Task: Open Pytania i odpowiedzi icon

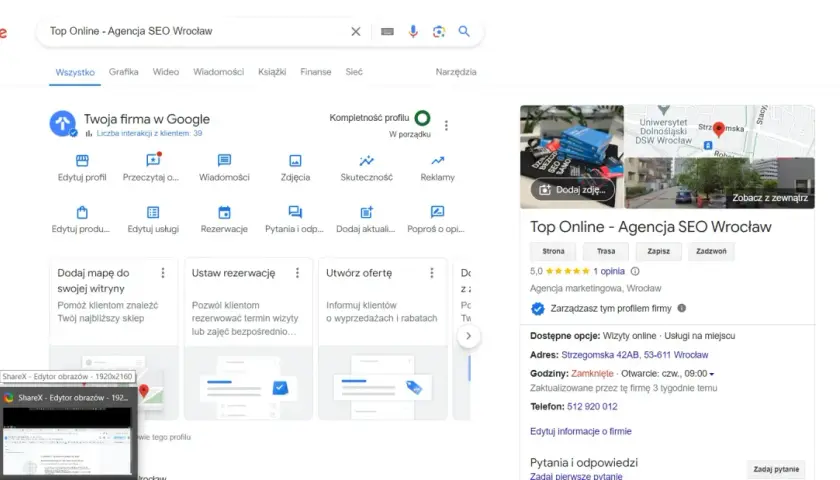Action: 295,212
